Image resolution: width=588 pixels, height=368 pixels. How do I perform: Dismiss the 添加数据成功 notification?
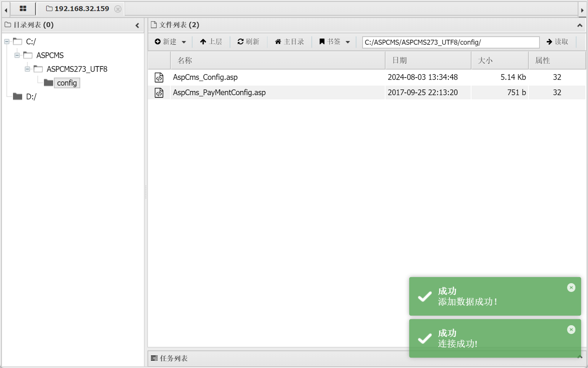click(x=571, y=287)
